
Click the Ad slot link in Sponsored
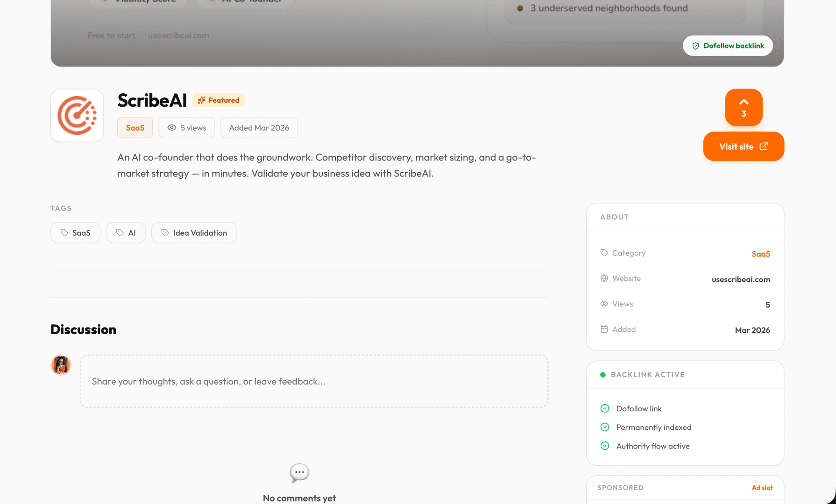[x=762, y=488]
